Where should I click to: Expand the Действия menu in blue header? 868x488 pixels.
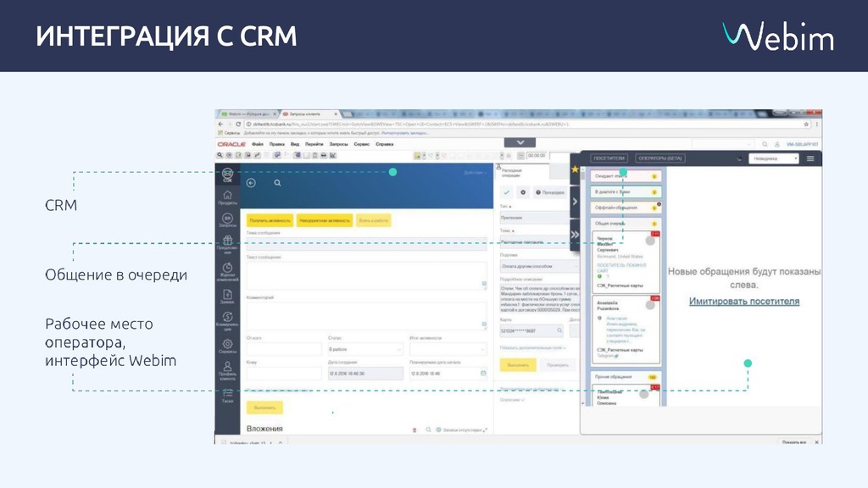tap(475, 173)
